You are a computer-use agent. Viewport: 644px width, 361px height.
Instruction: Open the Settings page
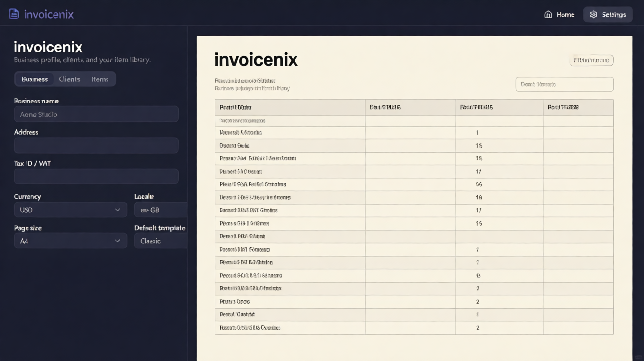click(608, 15)
